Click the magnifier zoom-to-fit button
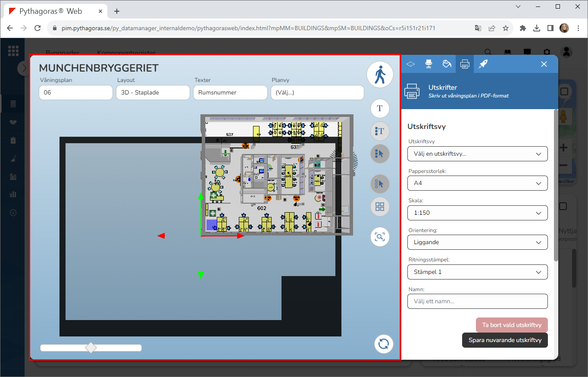Screen dimensions: 588x377 pos(380,237)
